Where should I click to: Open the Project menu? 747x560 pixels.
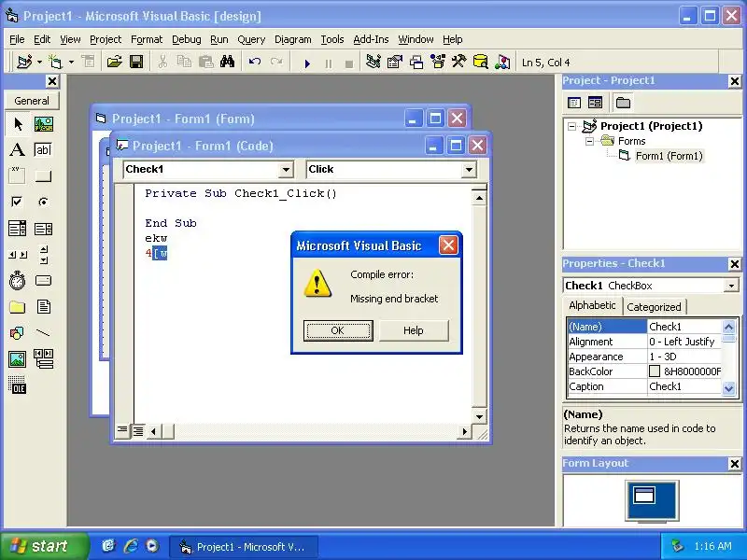(x=106, y=39)
